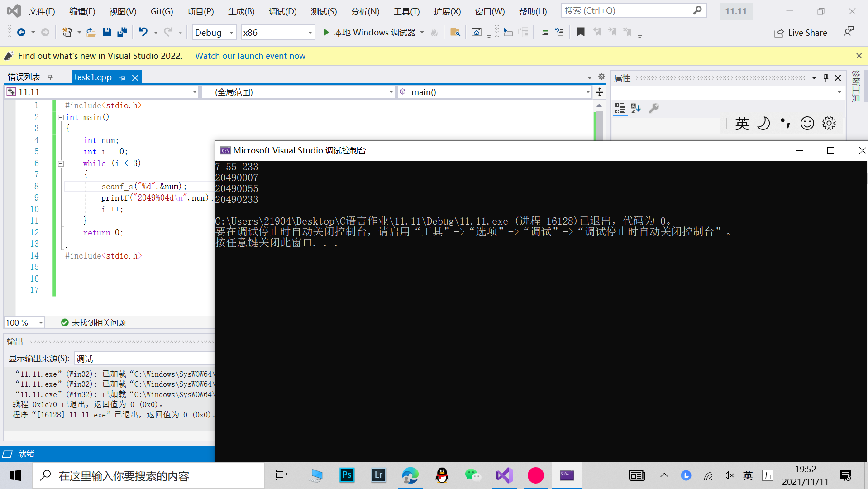This screenshot has width=868, height=489.
Task: Switch IME language mode 英 in floating bar
Action: tap(742, 123)
